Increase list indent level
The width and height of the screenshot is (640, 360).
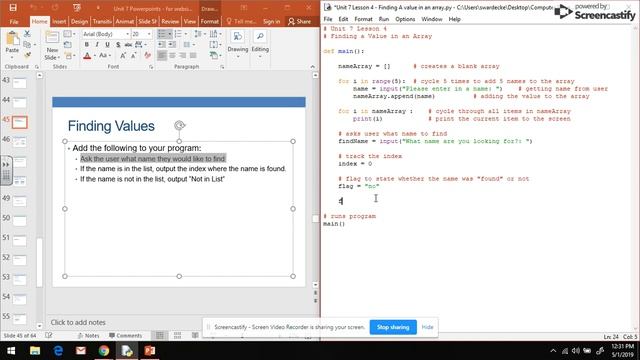tap(172, 44)
